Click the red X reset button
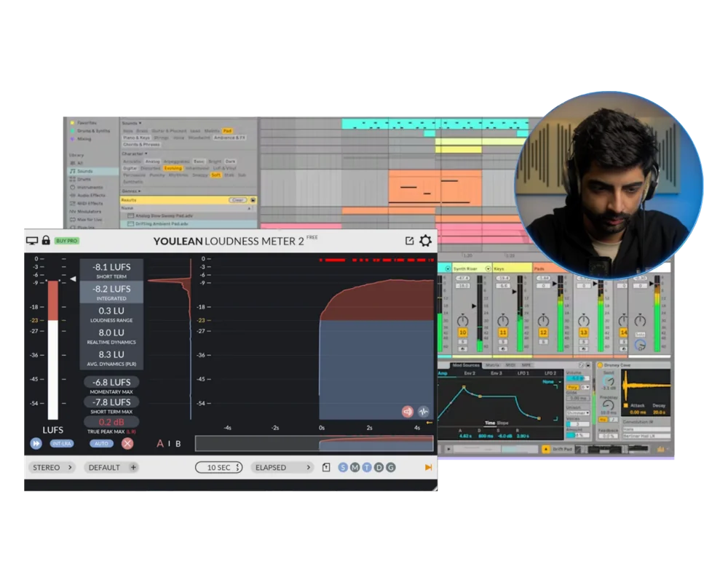 pyautogui.click(x=127, y=444)
